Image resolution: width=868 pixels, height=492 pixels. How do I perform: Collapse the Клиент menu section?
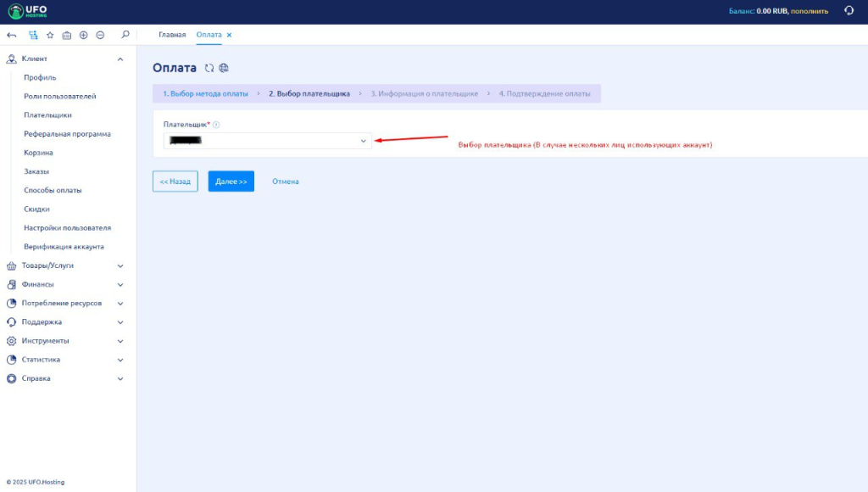[x=120, y=59]
